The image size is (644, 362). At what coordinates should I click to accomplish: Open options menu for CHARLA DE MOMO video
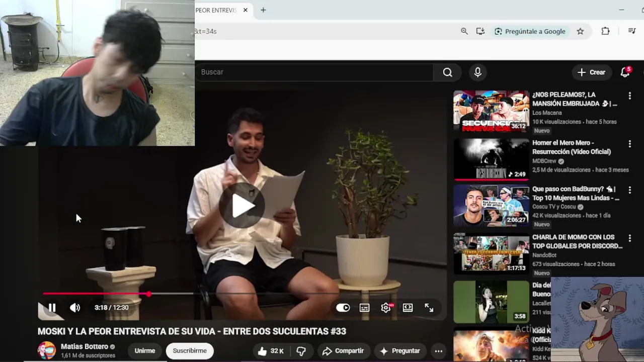tap(629, 238)
